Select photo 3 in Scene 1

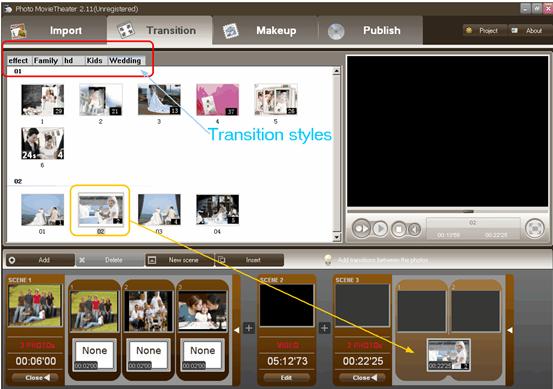click(202, 312)
